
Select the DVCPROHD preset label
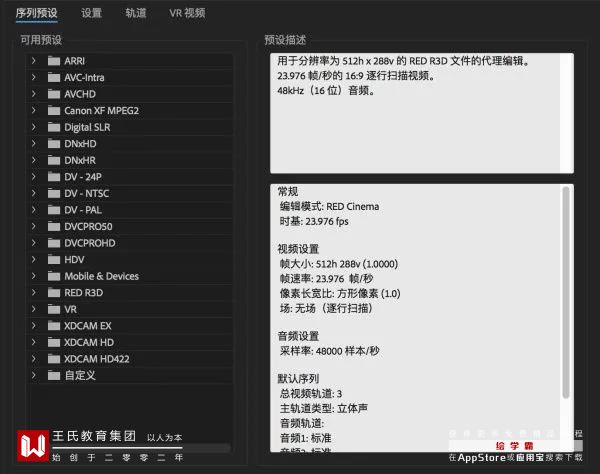pyautogui.click(x=90, y=243)
